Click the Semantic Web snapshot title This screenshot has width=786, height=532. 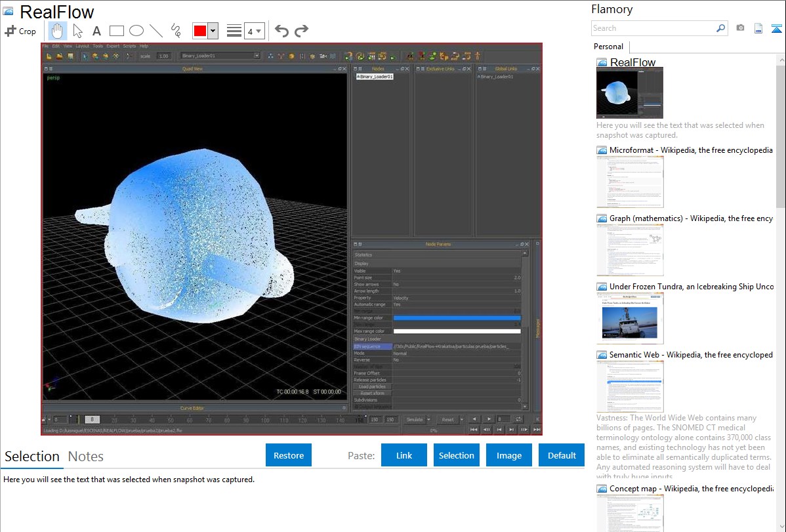click(692, 355)
